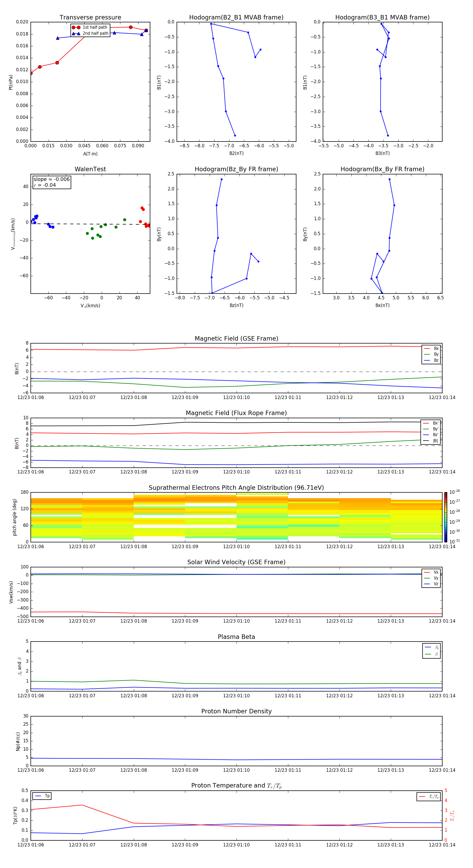Click the "WalenTest" plot title
The image size is (473, 868).
[x=90, y=169]
